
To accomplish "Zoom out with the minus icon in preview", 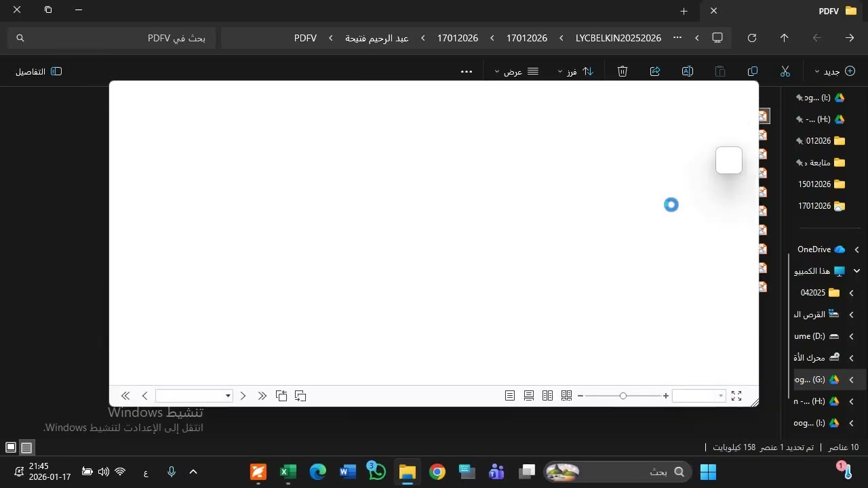I will (580, 396).
